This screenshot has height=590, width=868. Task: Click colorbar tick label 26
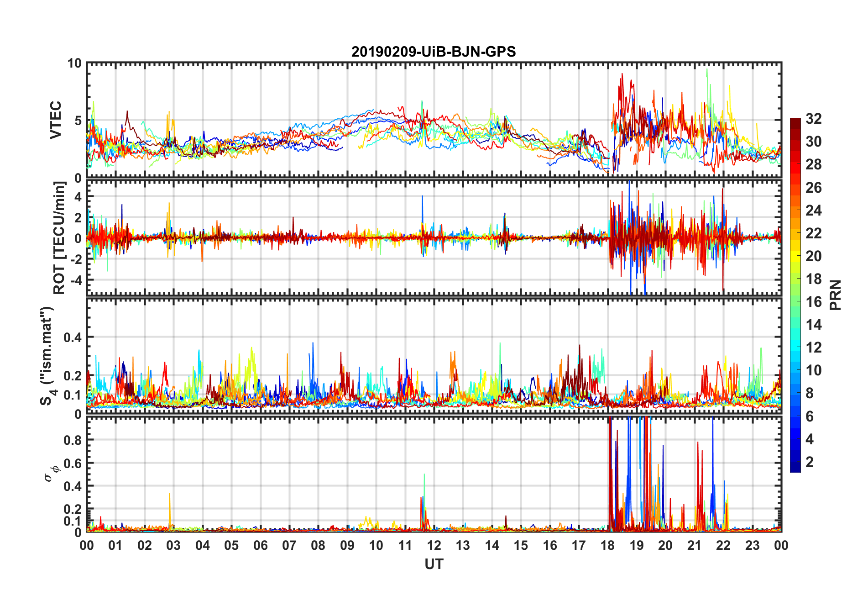pyautogui.click(x=814, y=187)
